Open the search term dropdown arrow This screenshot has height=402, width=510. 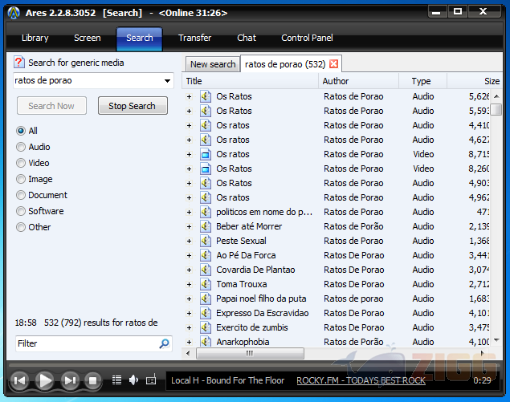(167, 81)
